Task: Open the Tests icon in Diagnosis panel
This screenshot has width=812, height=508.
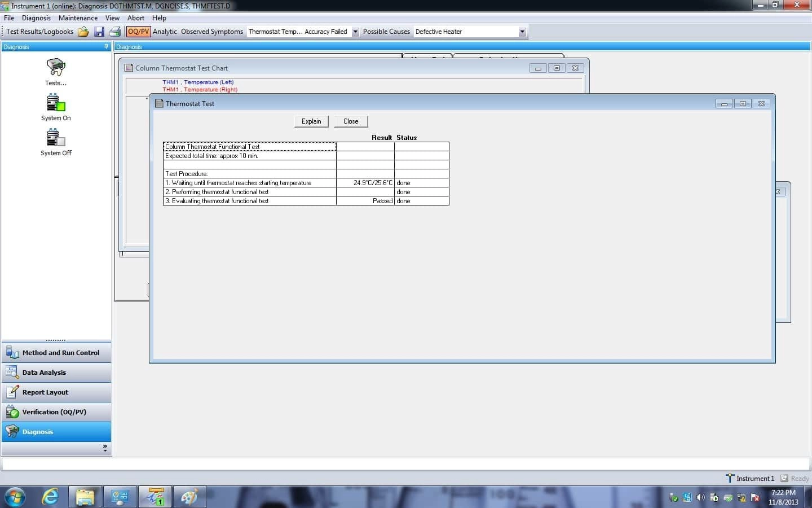Action: pos(56,69)
